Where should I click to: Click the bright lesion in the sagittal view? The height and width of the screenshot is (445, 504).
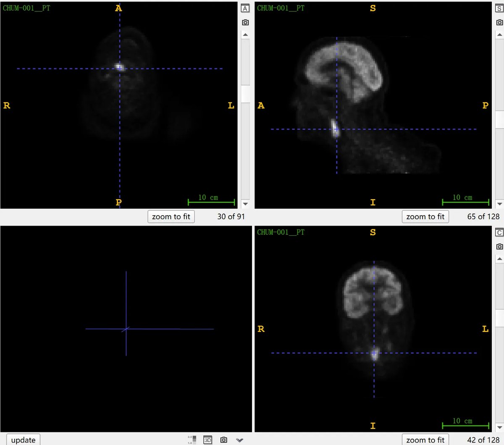(x=335, y=128)
